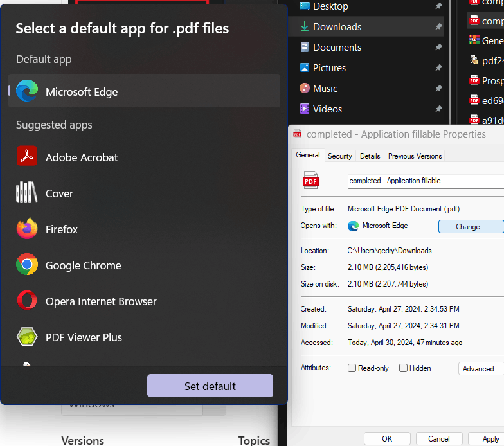Select Opera Internet Browser icon
504x446 pixels.
coord(27,301)
